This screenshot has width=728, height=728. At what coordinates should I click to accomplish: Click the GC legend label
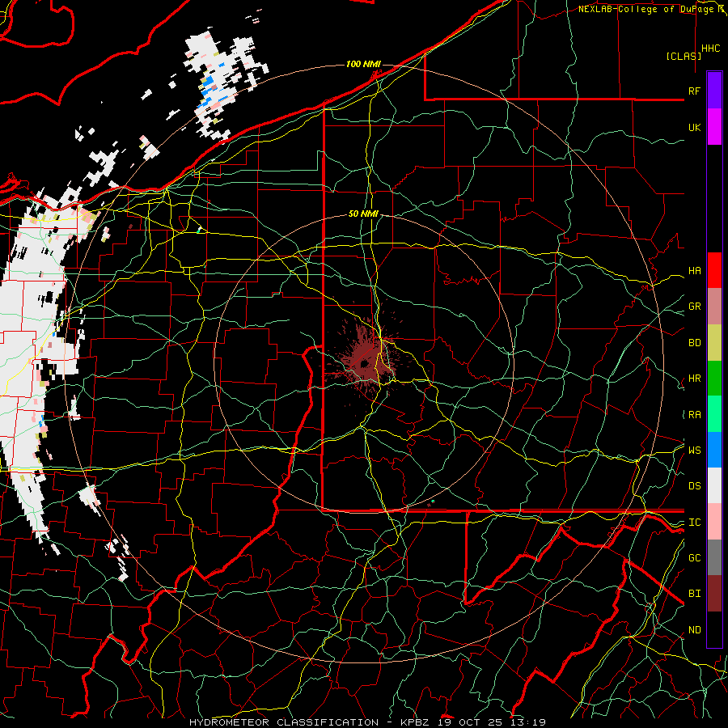coord(694,558)
